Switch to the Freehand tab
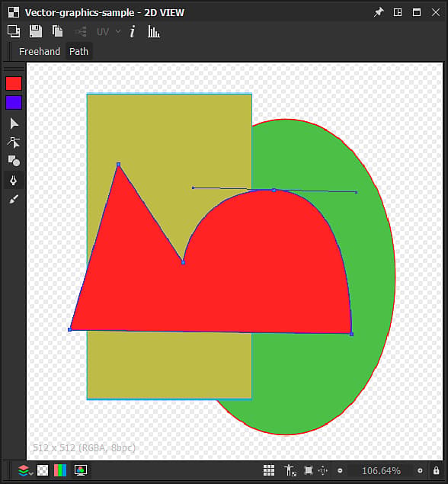This screenshot has width=448, height=484. [40, 52]
